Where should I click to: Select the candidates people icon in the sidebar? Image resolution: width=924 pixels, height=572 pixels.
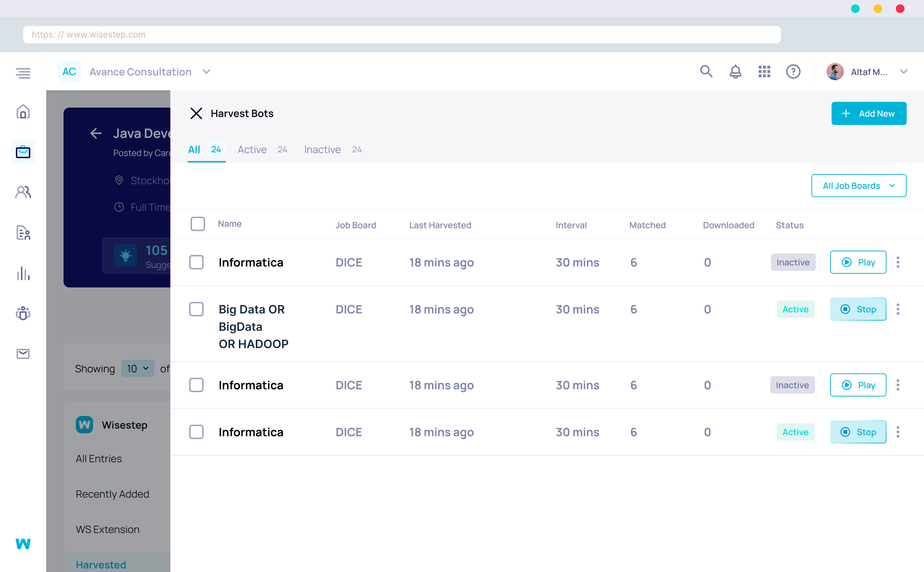[x=23, y=192]
